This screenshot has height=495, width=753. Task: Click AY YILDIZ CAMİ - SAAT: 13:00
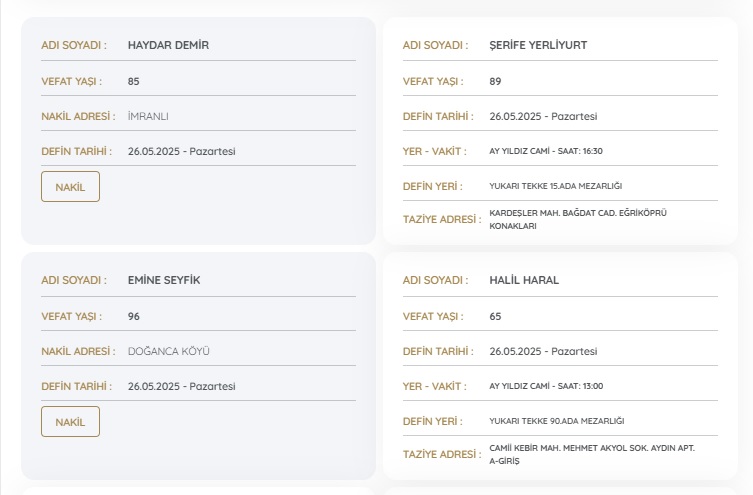546,386
